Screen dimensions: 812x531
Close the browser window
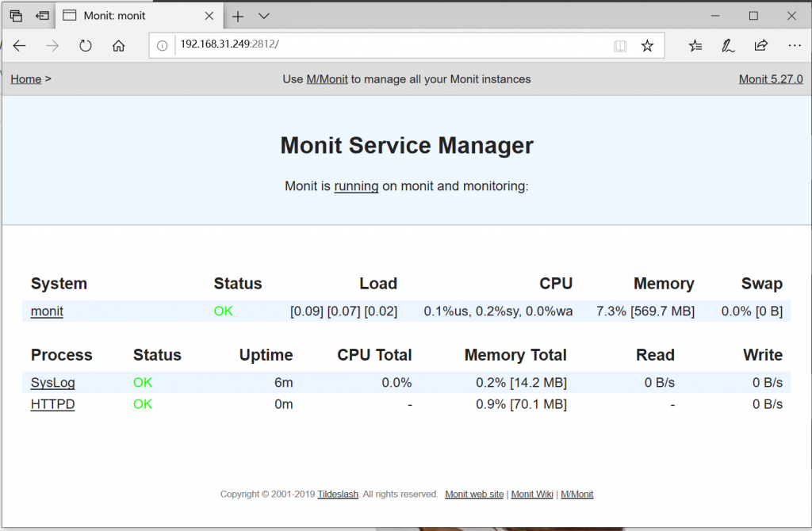791,16
